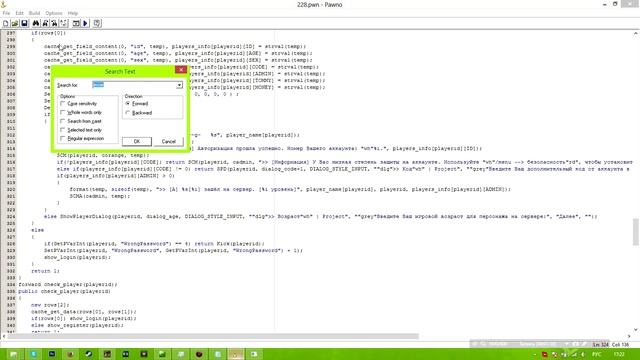The width and height of the screenshot is (640, 360).
Task: Enable Whole words only option
Action: [81, 112]
